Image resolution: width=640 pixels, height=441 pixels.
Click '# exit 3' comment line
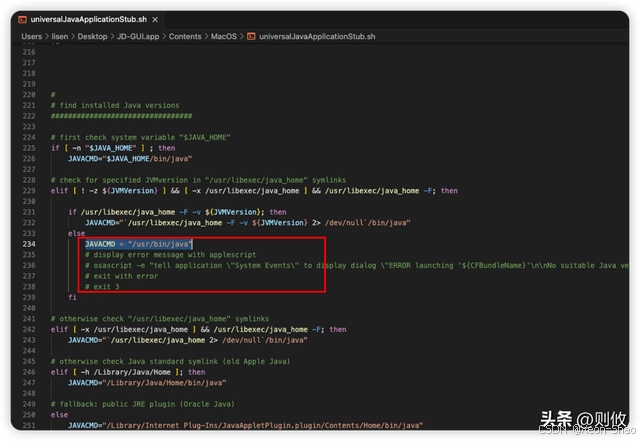pyautogui.click(x=102, y=287)
